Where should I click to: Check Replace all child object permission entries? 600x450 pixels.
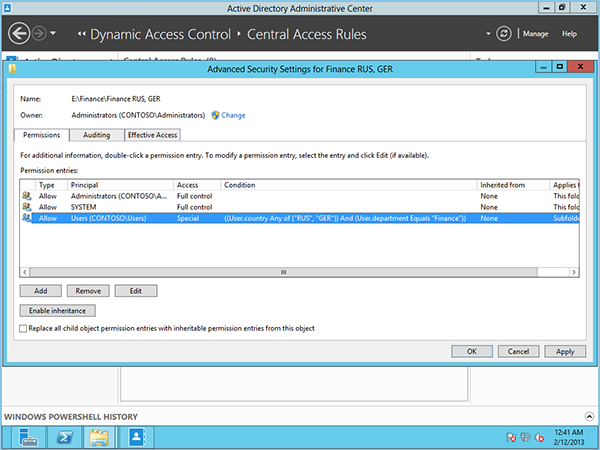[23, 328]
